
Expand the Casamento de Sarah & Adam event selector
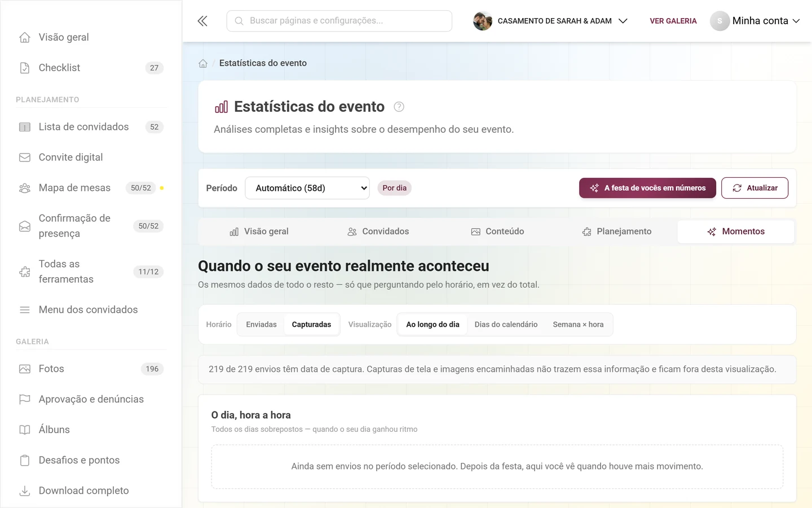(550, 21)
